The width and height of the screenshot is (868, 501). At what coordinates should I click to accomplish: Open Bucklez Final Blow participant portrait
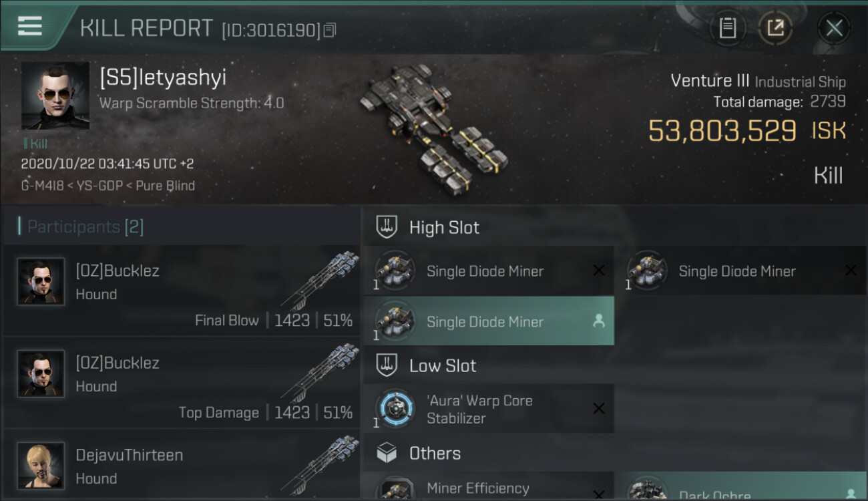(41, 282)
